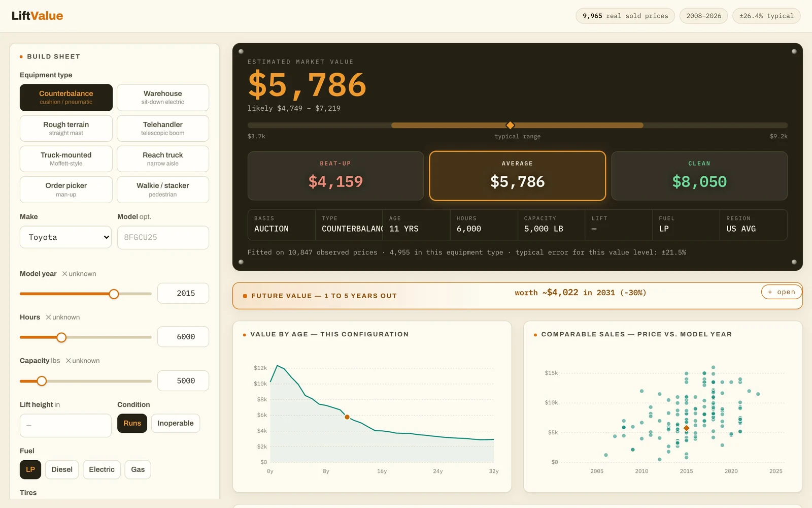Screen dimensions: 812x508
Task: Click the diamond marker on typical range bar
Action: tap(511, 125)
